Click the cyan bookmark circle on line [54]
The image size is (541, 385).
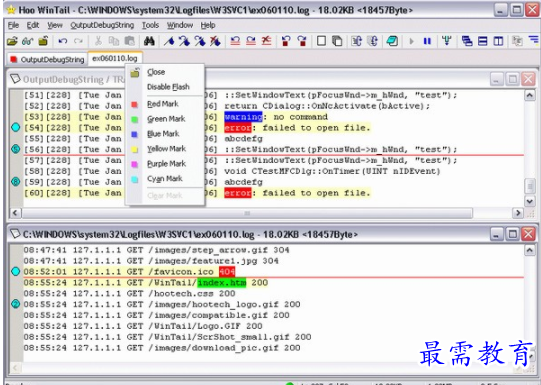[x=16, y=128]
